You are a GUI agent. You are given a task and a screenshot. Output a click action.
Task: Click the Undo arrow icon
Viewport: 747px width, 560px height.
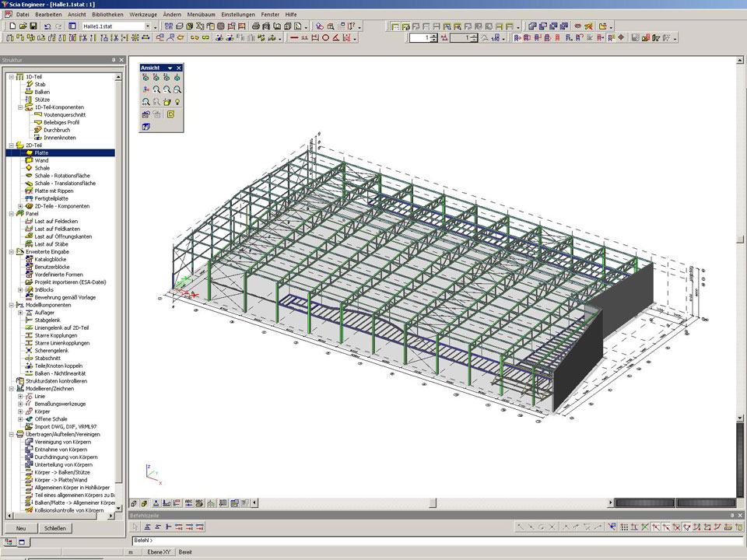[x=47, y=26]
